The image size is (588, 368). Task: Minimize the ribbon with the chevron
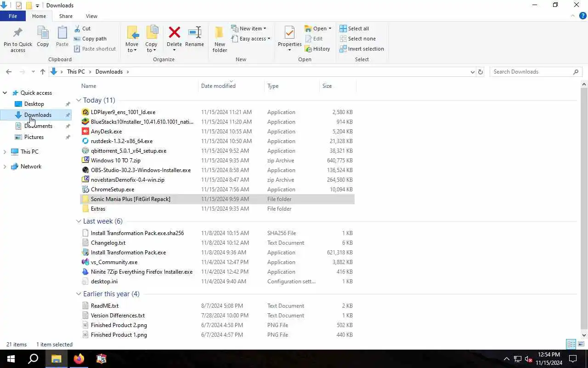(573, 16)
